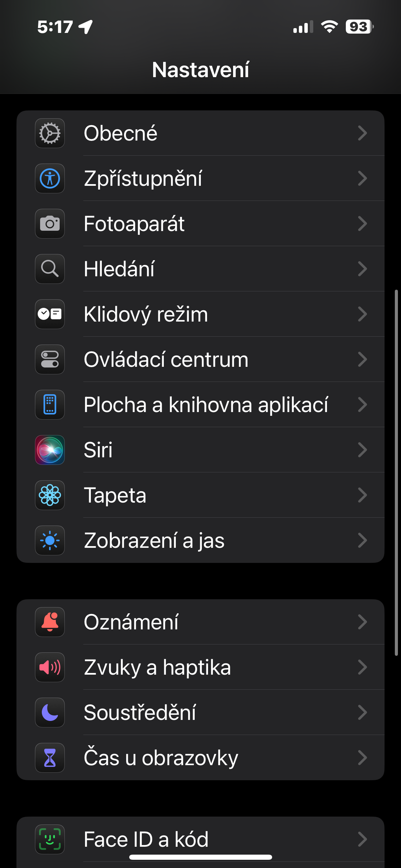Tap the Fotoaparát camera icon

click(x=50, y=224)
